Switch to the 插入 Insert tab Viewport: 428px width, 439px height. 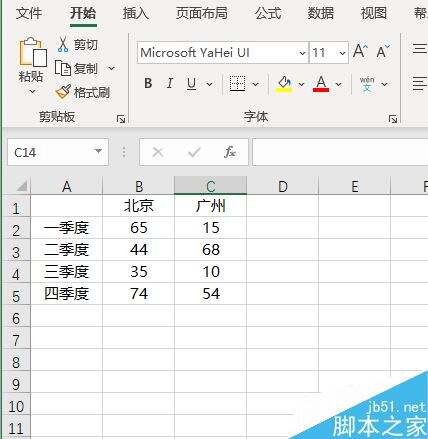[x=136, y=13]
